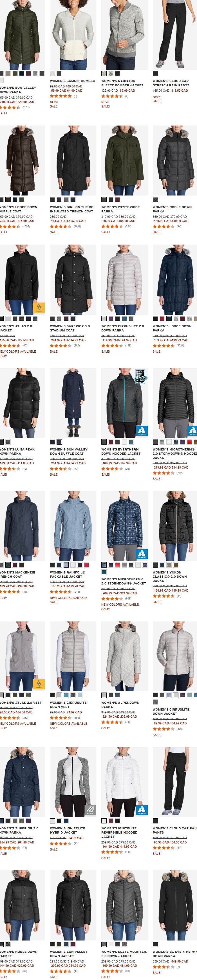Click star rating of Women's Summit Bomber

tap(61, 96)
